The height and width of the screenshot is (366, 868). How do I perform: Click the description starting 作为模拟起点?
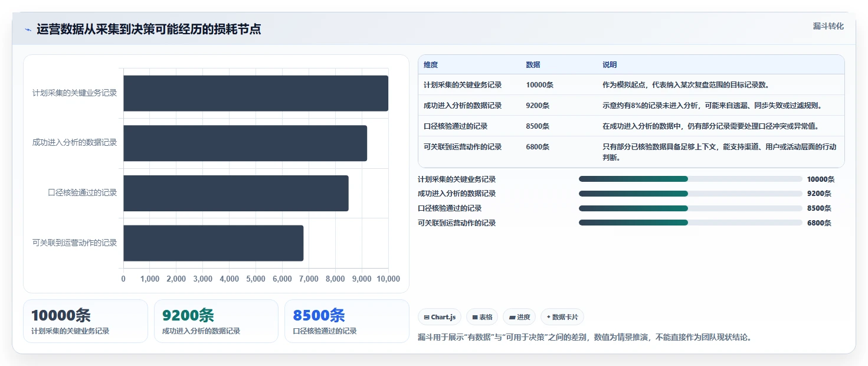click(686, 85)
